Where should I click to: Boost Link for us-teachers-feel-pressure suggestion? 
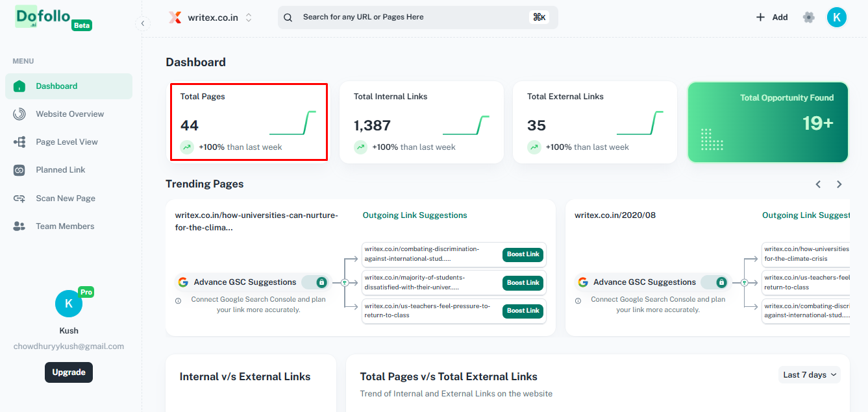(x=523, y=311)
